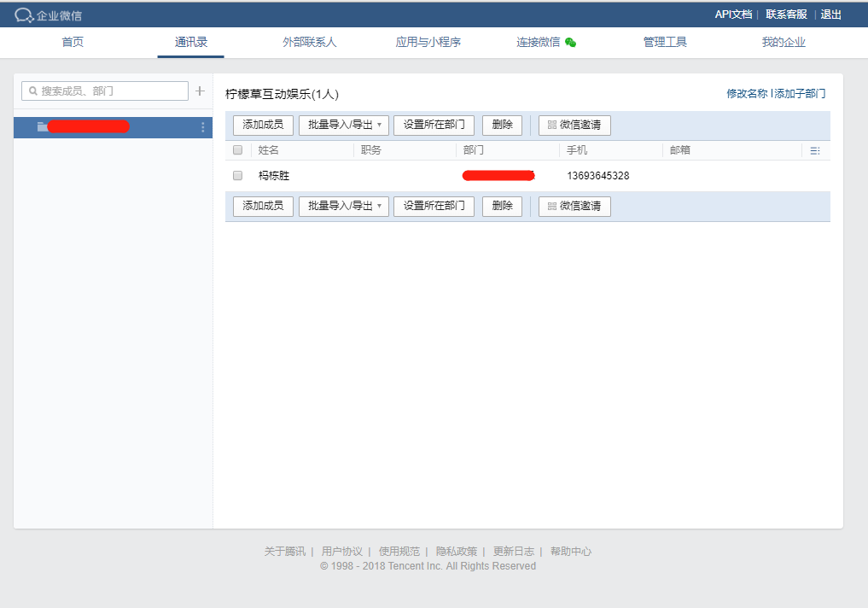Click the green WeChat icon in navigation
The width and height of the screenshot is (868, 608).
(570, 43)
